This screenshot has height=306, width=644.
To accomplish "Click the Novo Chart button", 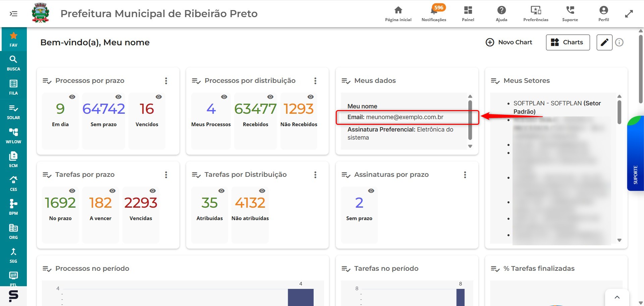I will pos(509,42).
